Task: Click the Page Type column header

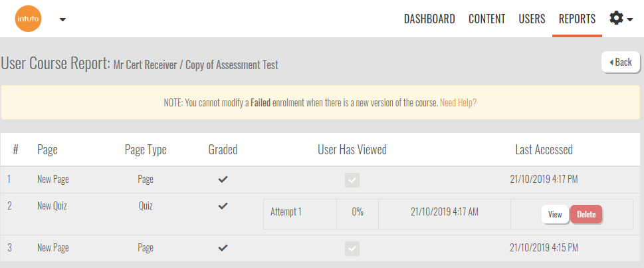Action: [146, 150]
